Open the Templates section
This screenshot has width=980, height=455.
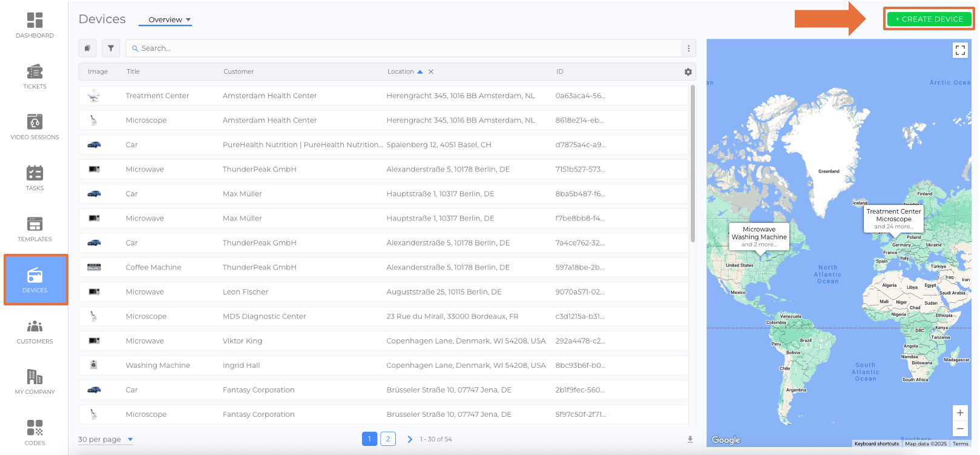35,228
